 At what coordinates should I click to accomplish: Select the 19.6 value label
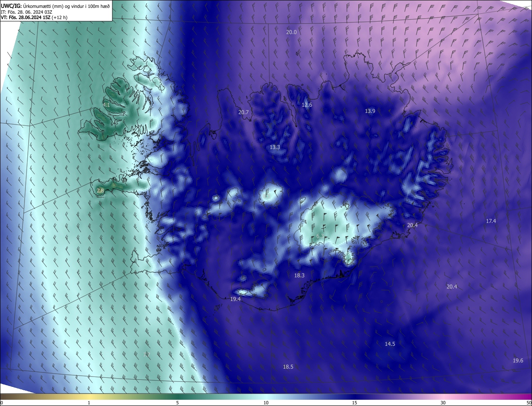(518, 360)
